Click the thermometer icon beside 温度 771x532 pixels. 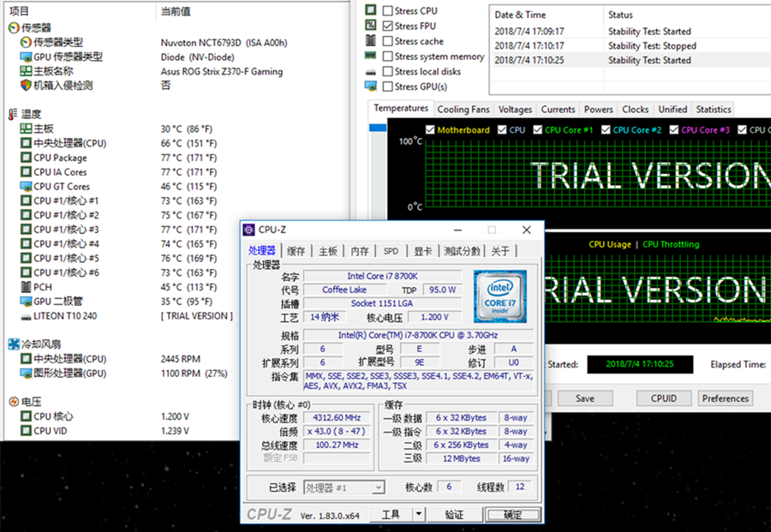tap(14, 114)
